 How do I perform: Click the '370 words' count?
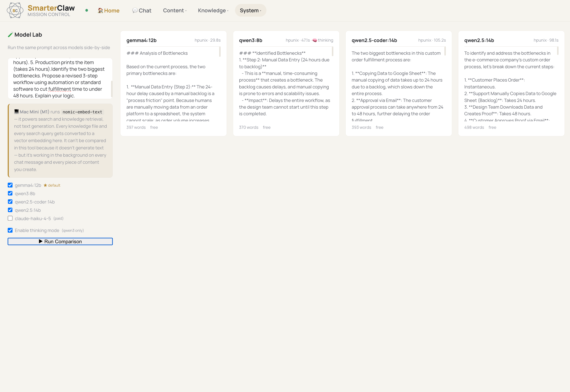point(249,128)
